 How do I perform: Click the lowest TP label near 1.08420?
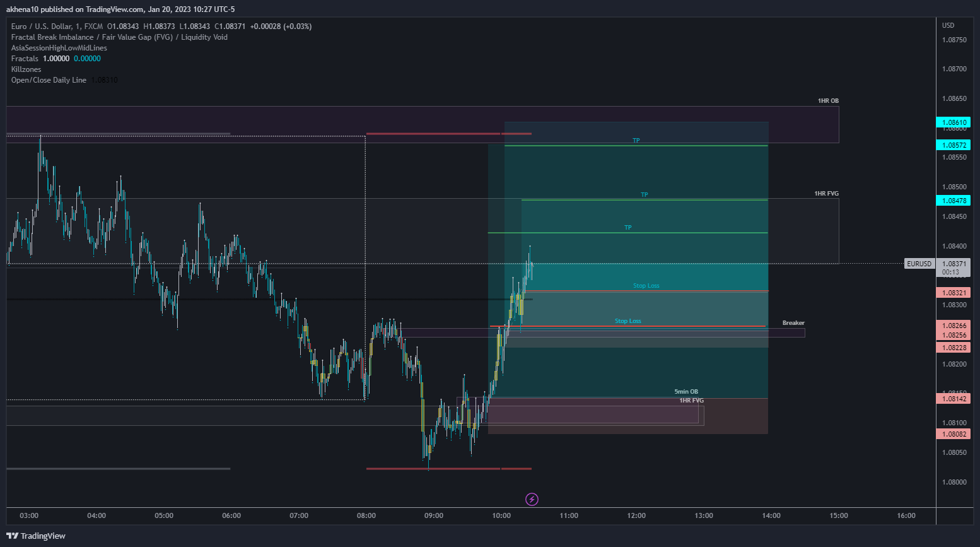click(628, 228)
